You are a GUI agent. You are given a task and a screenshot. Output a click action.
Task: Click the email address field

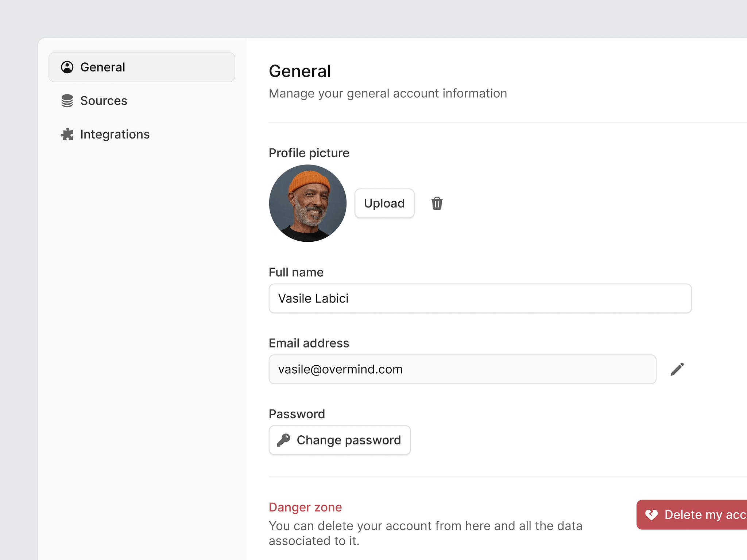click(x=462, y=369)
